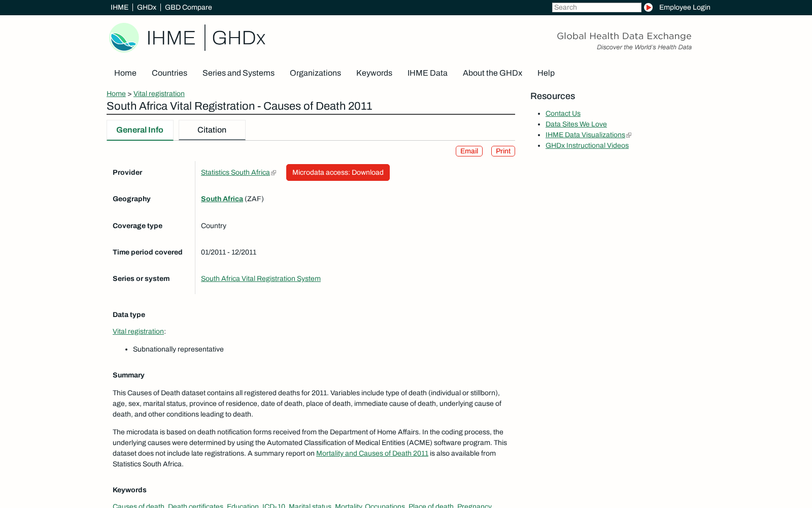Click Microdata access: Download button
Viewport: 812px width, 508px height.
pos(338,173)
